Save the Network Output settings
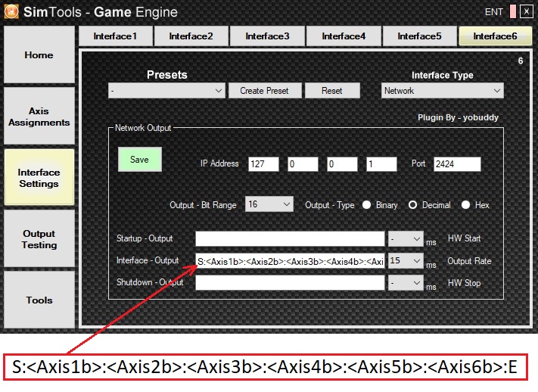538x392 pixels. pyautogui.click(x=140, y=159)
